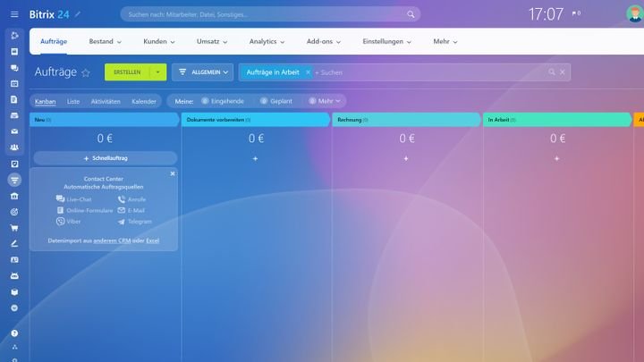Add order in Rechnung column
644x362 pixels.
406,158
